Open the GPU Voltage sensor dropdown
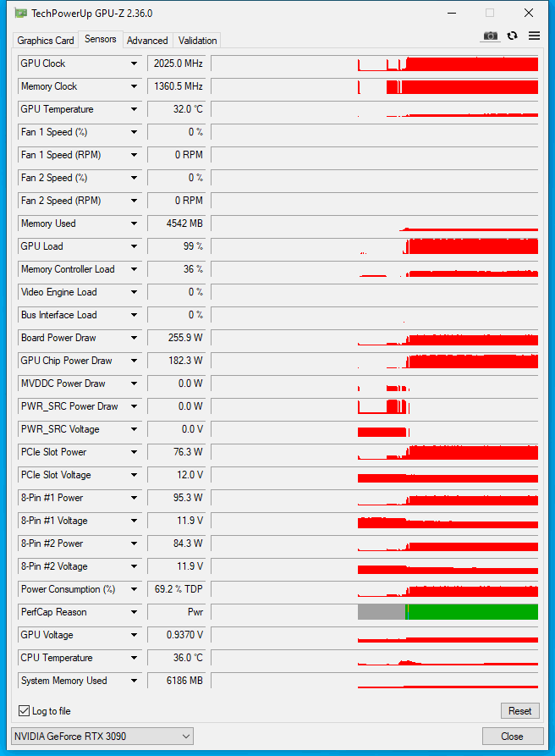 point(134,635)
